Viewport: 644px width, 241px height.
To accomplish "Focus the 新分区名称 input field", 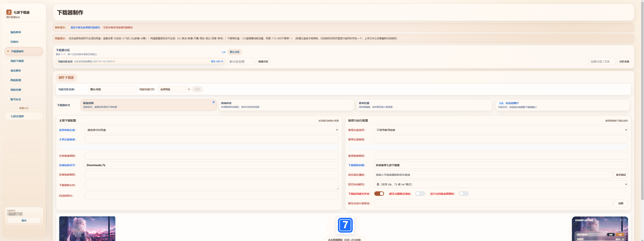I will pos(241,62).
